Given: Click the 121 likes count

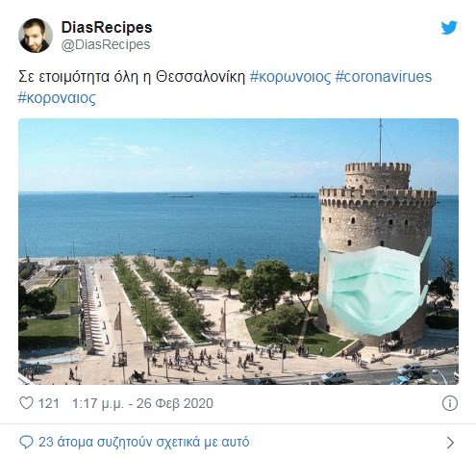Looking at the screenshot, I should [x=49, y=403].
